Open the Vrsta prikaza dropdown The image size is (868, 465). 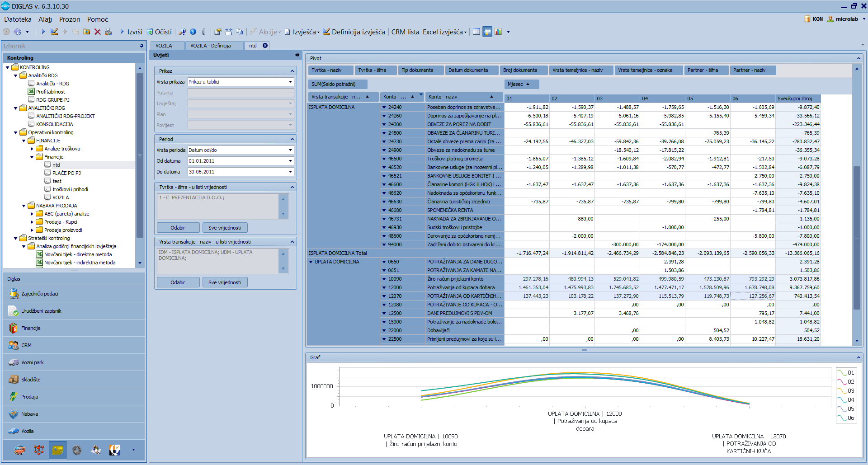tap(290, 82)
